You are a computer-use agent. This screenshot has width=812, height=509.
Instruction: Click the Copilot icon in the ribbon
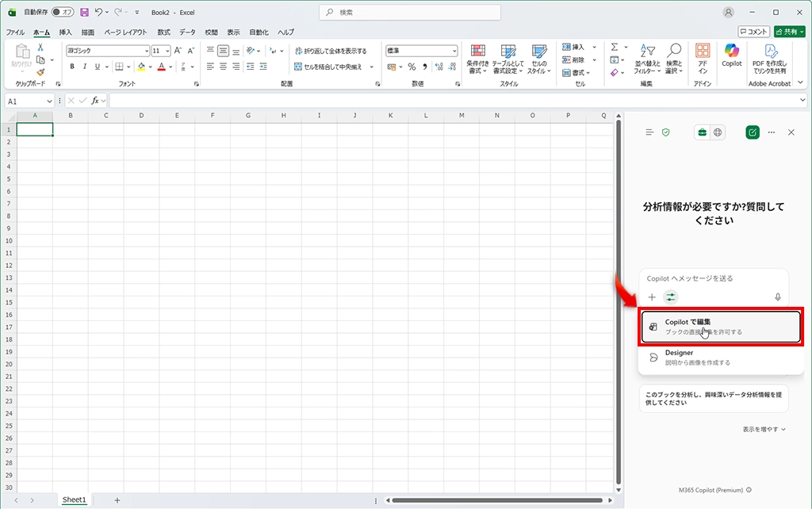click(x=731, y=55)
